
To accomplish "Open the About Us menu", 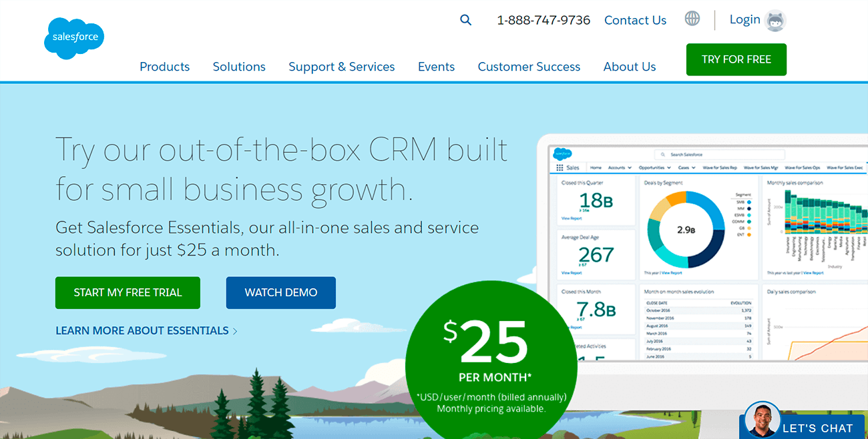I will (x=630, y=67).
